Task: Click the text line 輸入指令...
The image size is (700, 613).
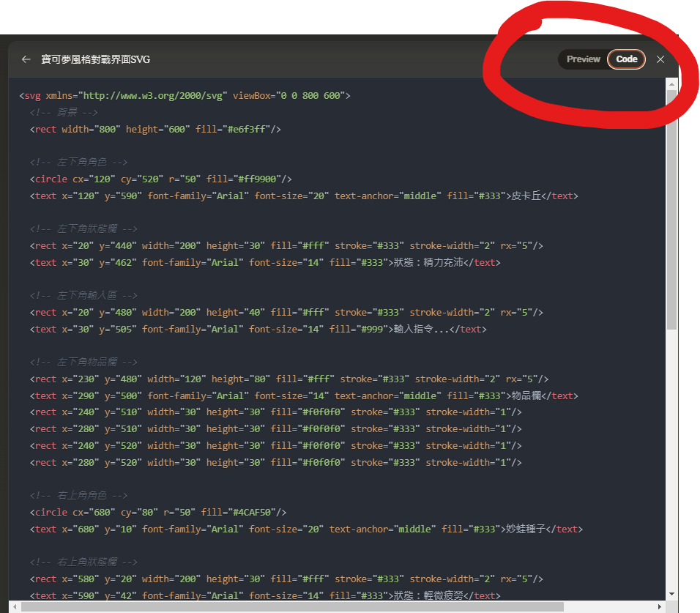Action: click(x=258, y=330)
